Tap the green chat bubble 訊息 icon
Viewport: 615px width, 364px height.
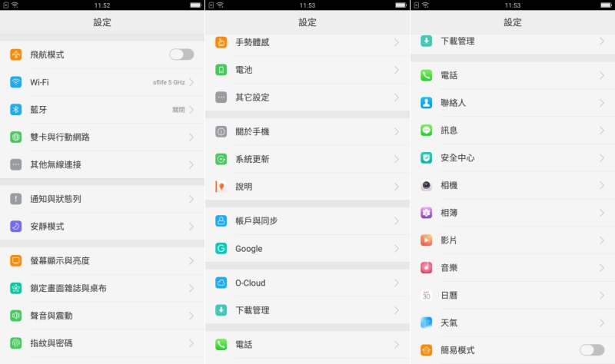click(x=427, y=130)
